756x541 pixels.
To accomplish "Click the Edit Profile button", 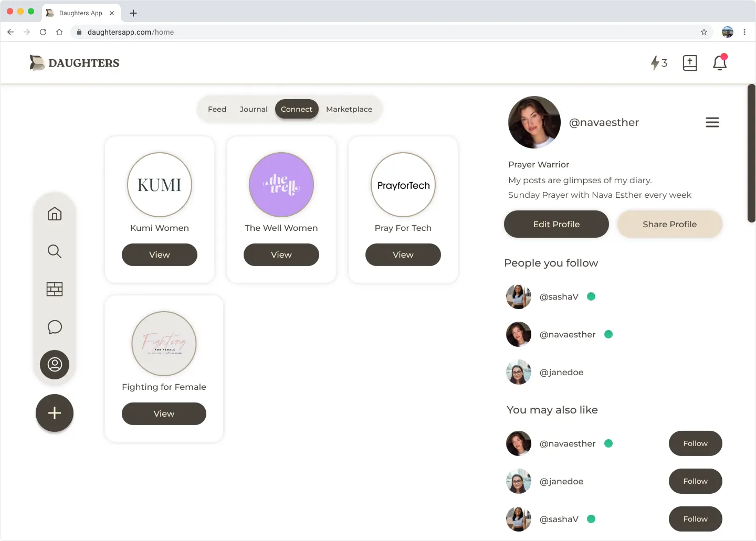I will click(556, 224).
